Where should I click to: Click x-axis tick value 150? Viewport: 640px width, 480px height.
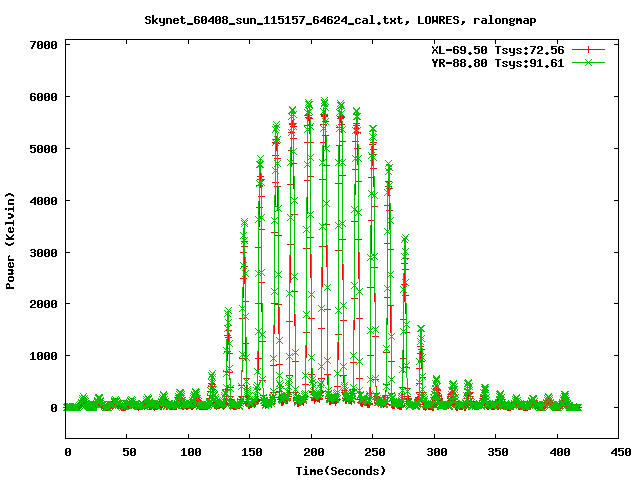(x=252, y=452)
